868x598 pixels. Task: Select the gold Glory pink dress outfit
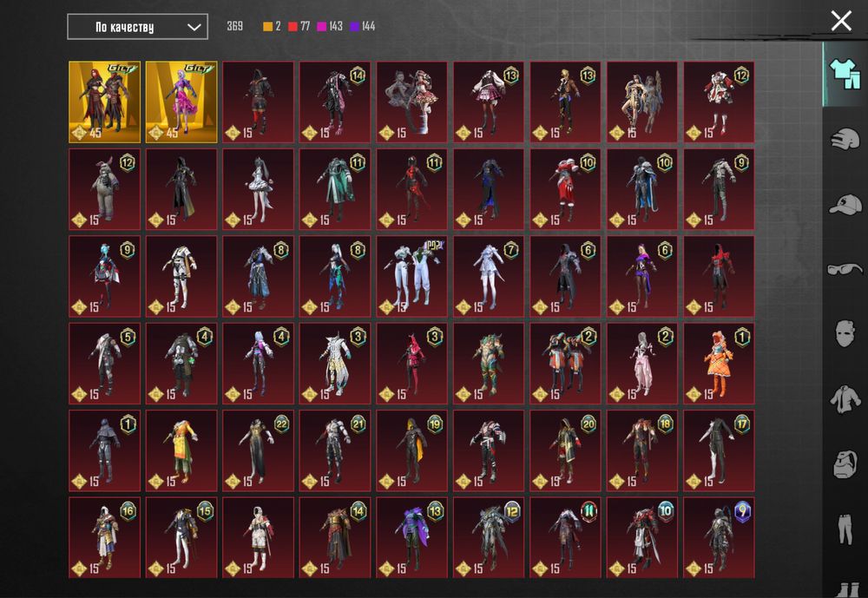coord(181,102)
